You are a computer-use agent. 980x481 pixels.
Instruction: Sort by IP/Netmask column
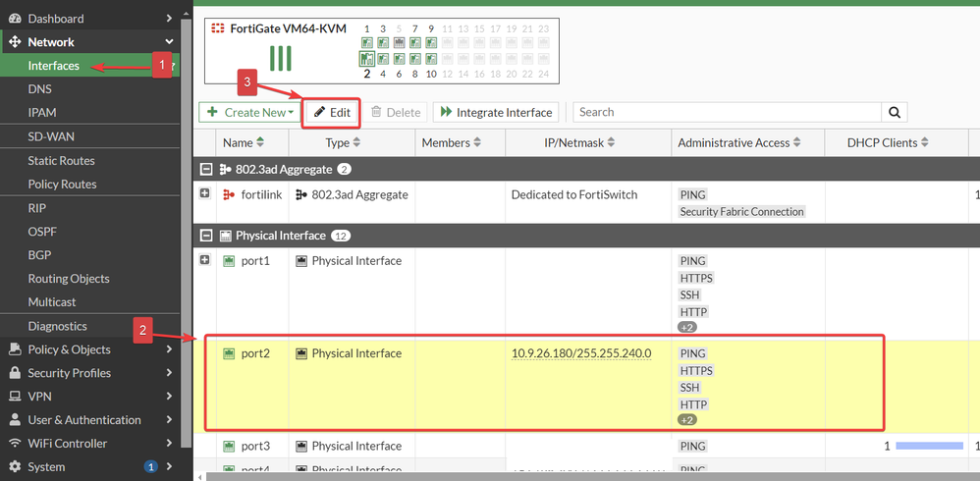(x=579, y=143)
